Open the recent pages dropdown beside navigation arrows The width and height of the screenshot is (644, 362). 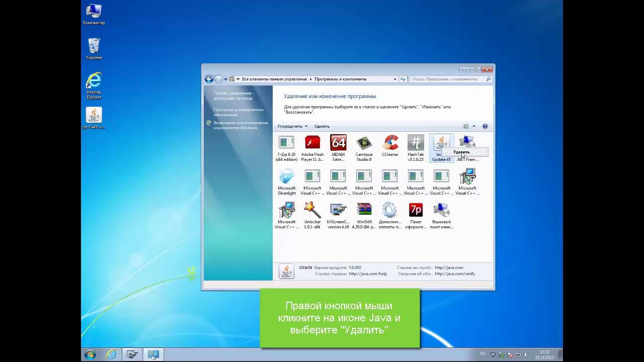pyautogui.click(x=226, y=79)
